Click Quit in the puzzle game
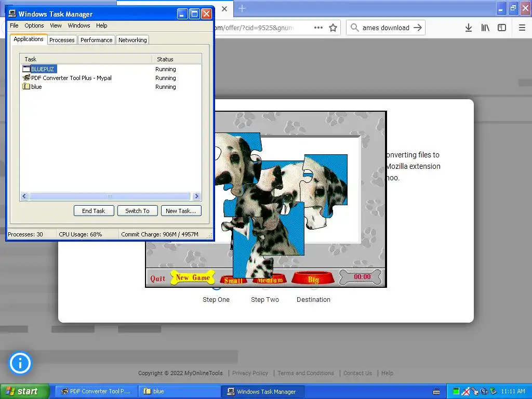This screenshot has width=532, height=399. pyautogui.click(x=157, y=278)
